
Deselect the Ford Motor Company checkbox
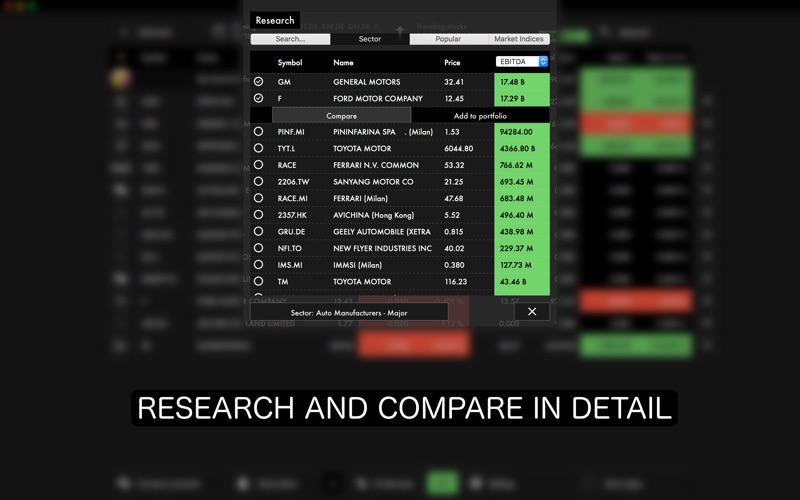[259, 99]
